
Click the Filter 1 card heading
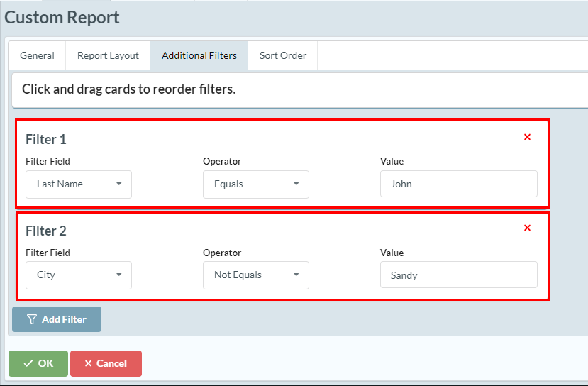click(x=46, y=139)
